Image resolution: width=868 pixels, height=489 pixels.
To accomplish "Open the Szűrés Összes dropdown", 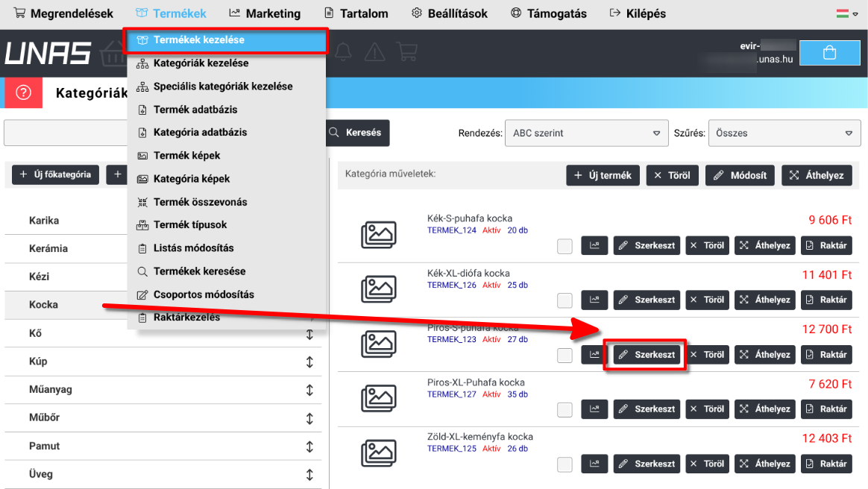I will 784,133.
